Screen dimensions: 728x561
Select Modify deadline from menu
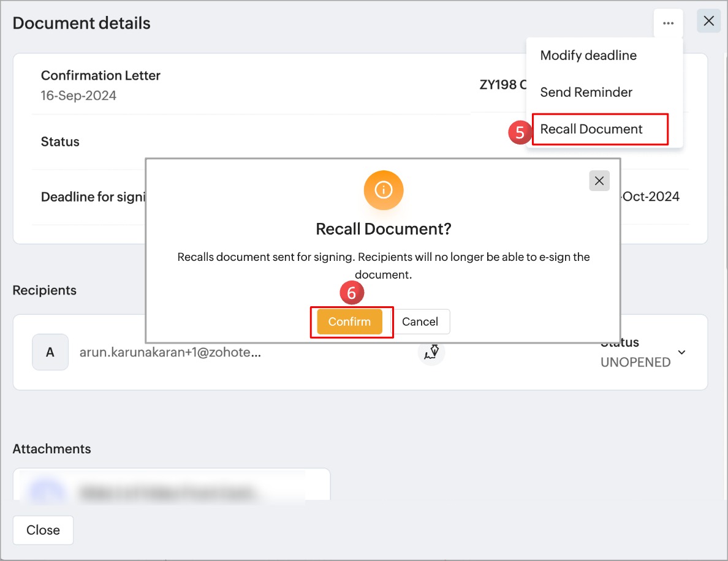tap(588, 55)
